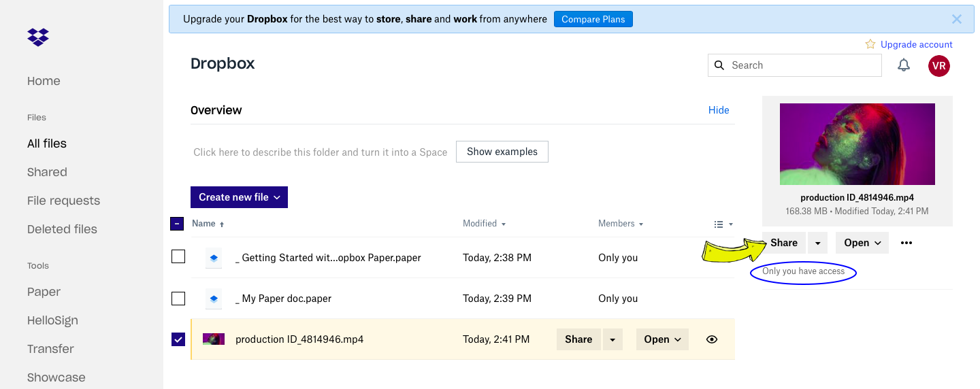Sort by the Members column header
980x389 pixels.
(x=621, y=224)
